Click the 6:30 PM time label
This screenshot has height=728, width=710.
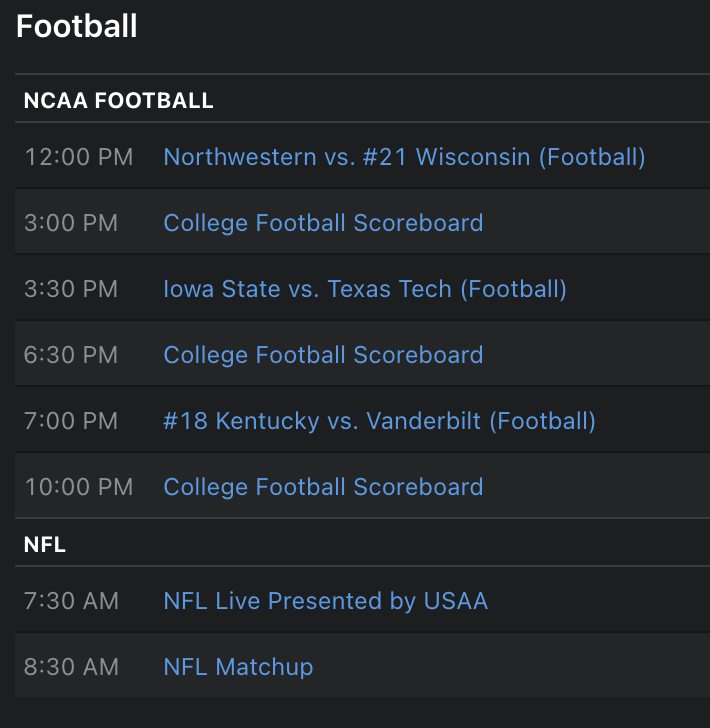click(x=71, y=355)
